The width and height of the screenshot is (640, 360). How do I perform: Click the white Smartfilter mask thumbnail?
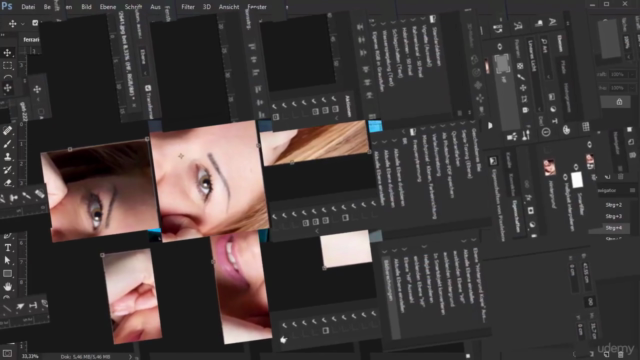pyautogui.click(x=577, y=180)
